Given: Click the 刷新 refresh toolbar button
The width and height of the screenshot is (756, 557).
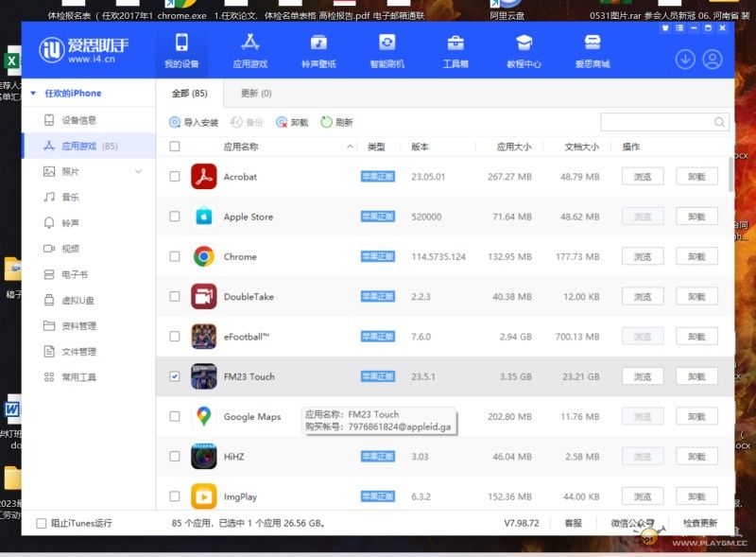Looking at the screenshot, I should click(336, 123).
